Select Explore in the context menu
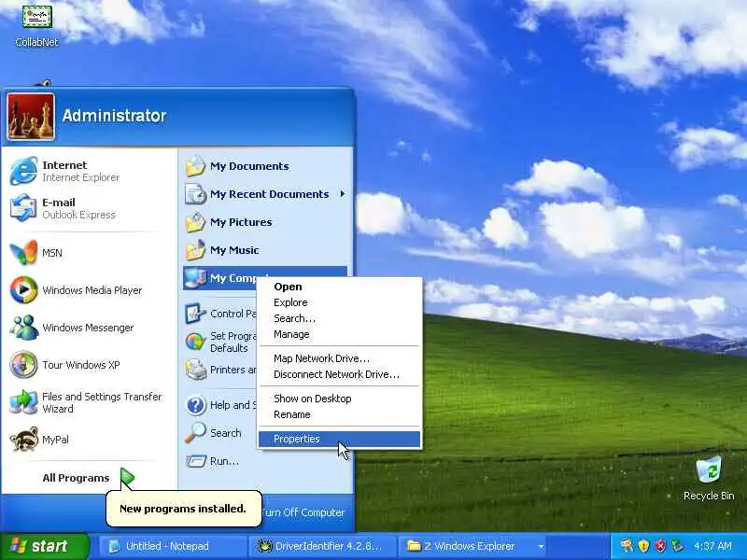 point(339,302)
